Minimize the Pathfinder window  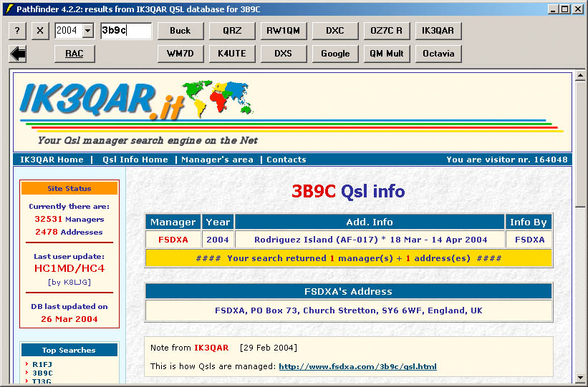553,9
